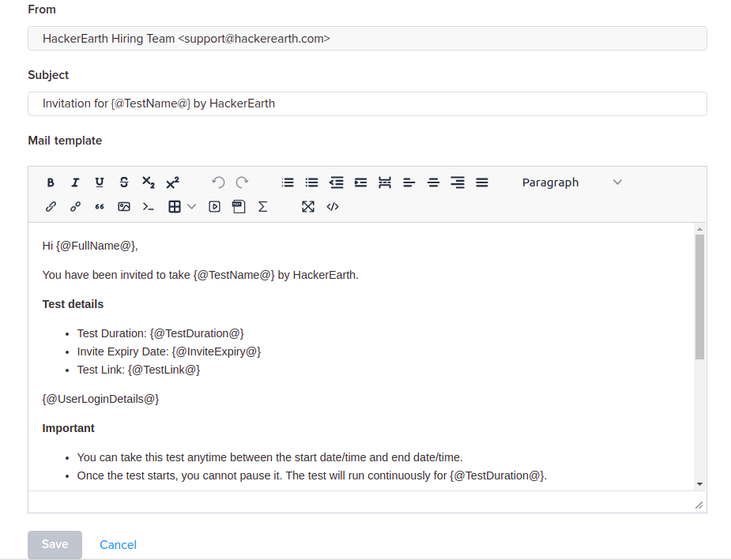Click the Subject input field
Image resolution: width=731 pixels, height=560 pixels.
pos(367,103)
